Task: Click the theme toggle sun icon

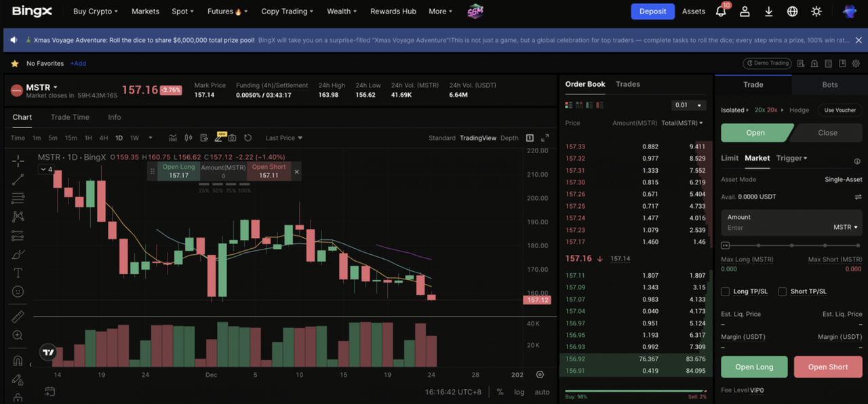Action: click(816, 12)
